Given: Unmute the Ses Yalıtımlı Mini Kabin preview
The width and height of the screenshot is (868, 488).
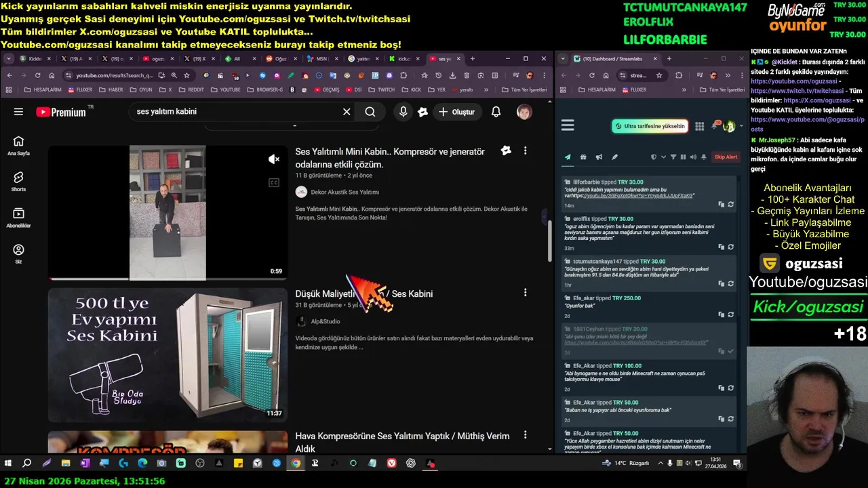Looking at the screenshot, I should point(274,159).
